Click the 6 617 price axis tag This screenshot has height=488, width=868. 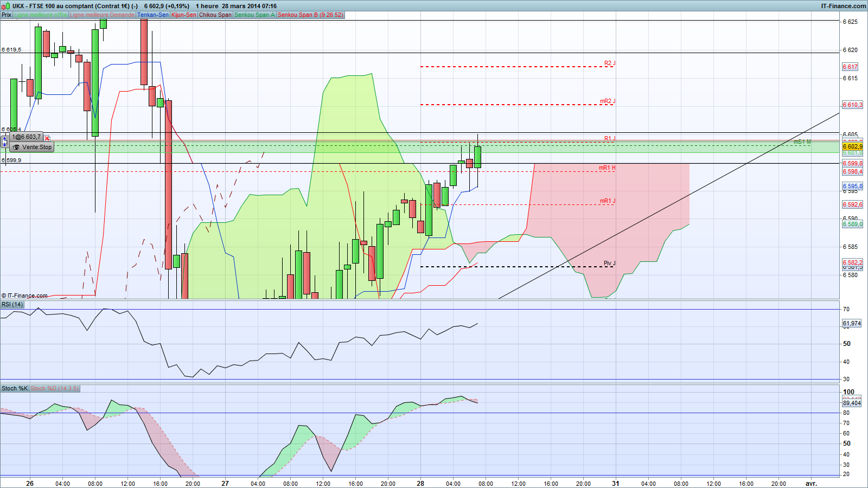point(850,67)
